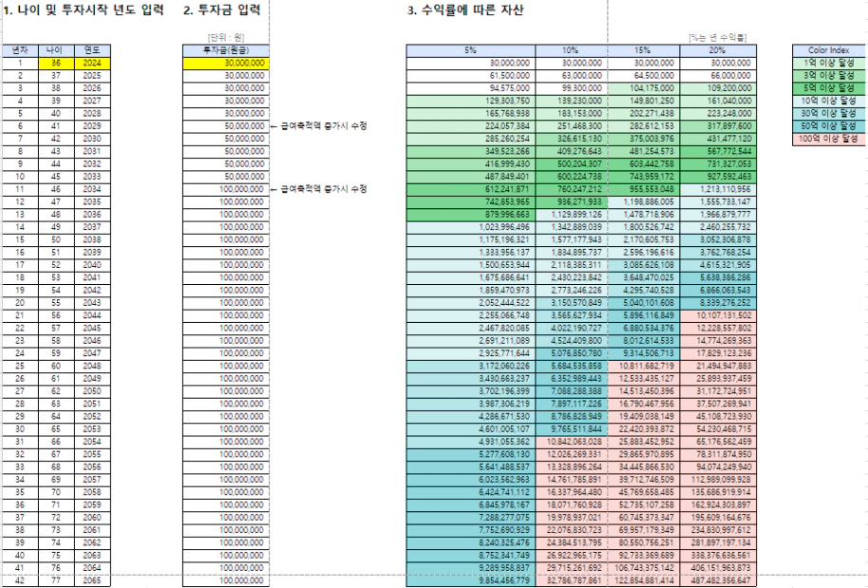
Task: Select the value 122,854,881,414 in the 15% column
Action: click(x=643, y=580)
